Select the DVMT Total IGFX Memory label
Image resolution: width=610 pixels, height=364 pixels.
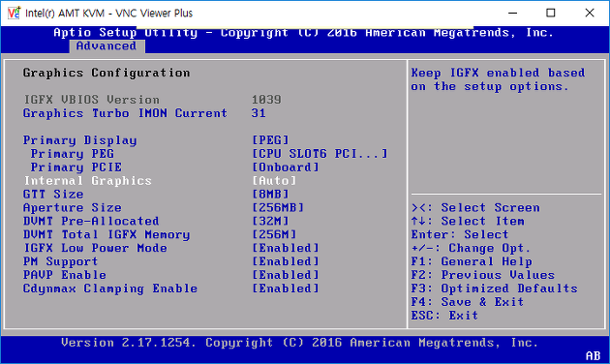point(107,234)
